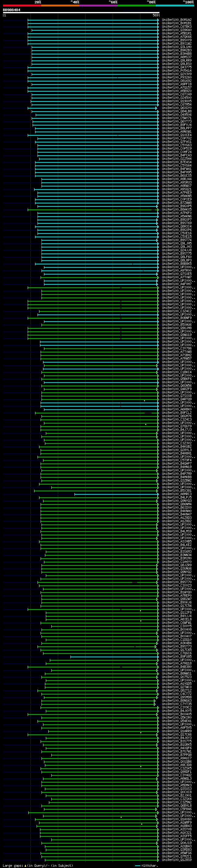Open hit UniRef100_C6TBK3
Screen dimensions: 197x868
click(177, 26)
